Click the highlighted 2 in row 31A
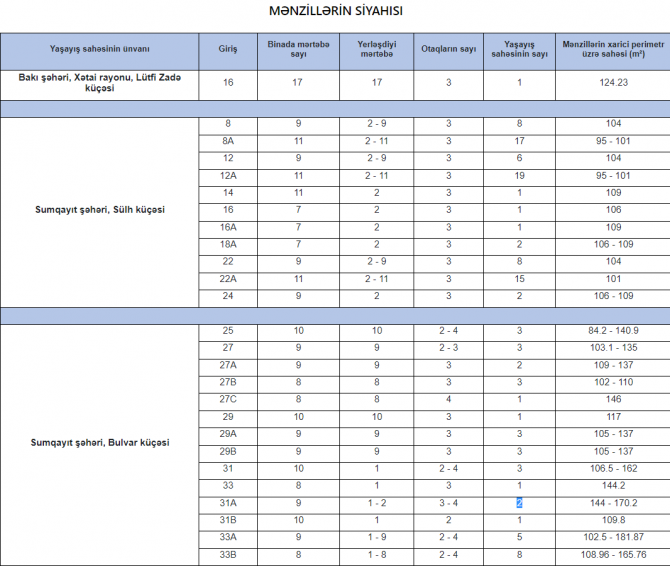670x566 pixels. (x=519, y=502)
